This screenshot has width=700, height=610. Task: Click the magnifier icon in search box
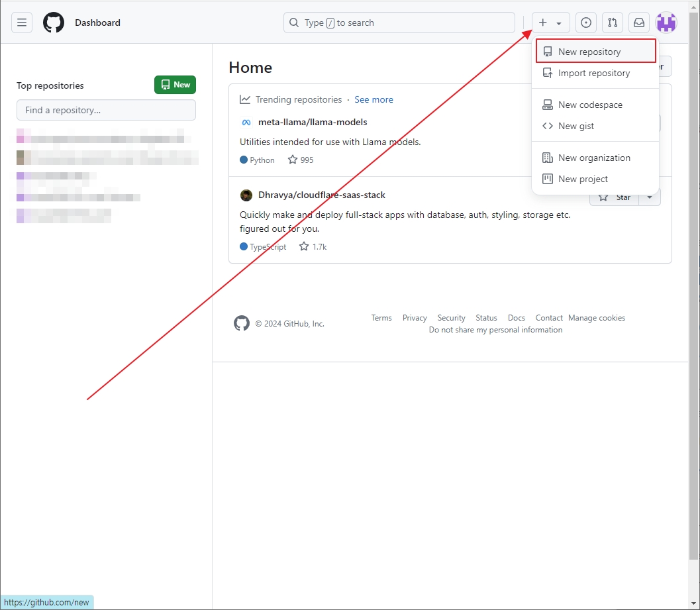click(294, 23)
